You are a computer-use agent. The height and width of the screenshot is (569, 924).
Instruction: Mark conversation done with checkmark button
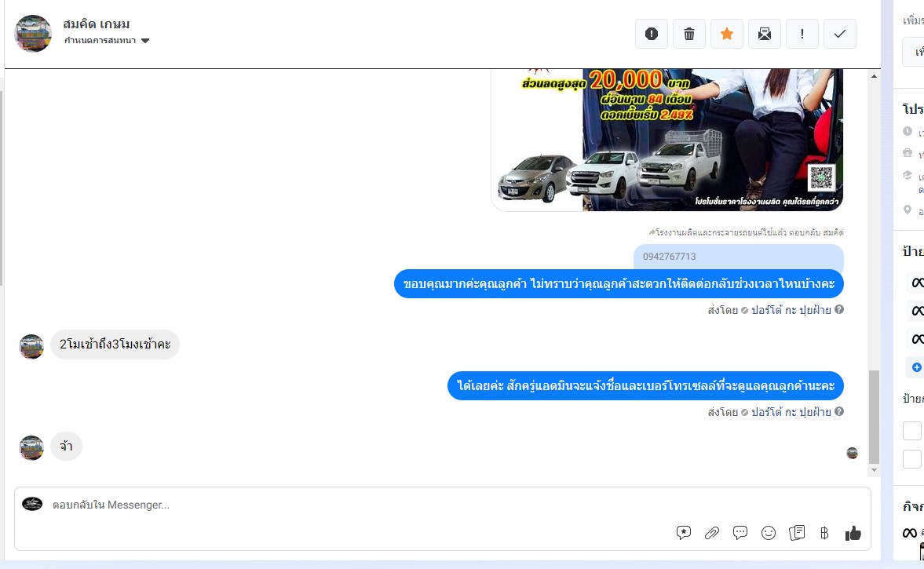(x=840, y=34)
